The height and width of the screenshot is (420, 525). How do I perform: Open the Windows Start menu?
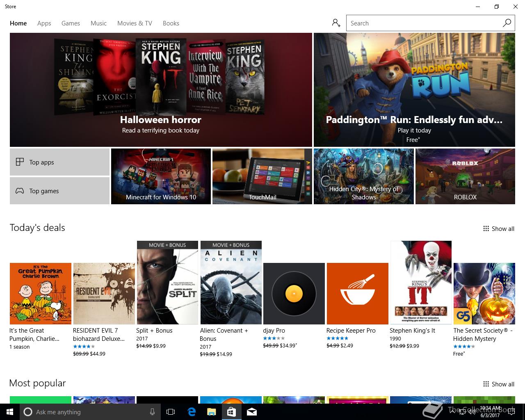[10, 412]
